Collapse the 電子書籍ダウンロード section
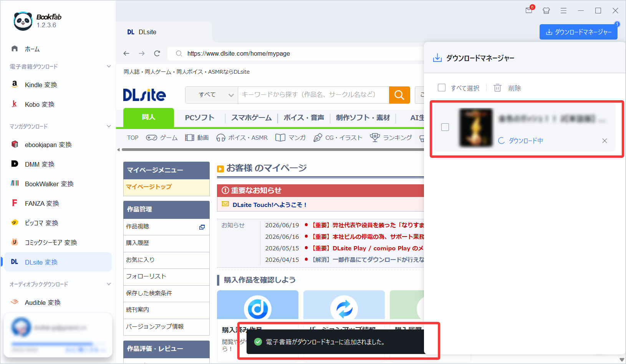The height and width of the screenshot is (364, 626). pyautogui.click(x=109, y=66)
